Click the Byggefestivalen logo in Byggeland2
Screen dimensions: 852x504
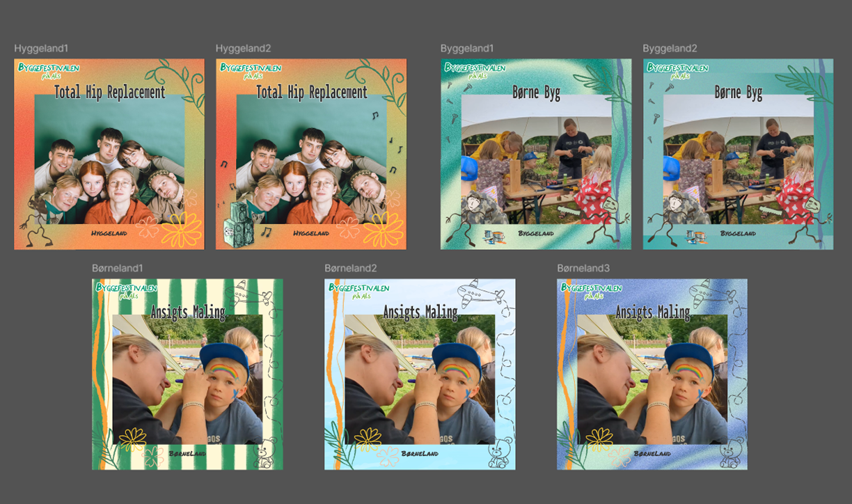(677, 70)
